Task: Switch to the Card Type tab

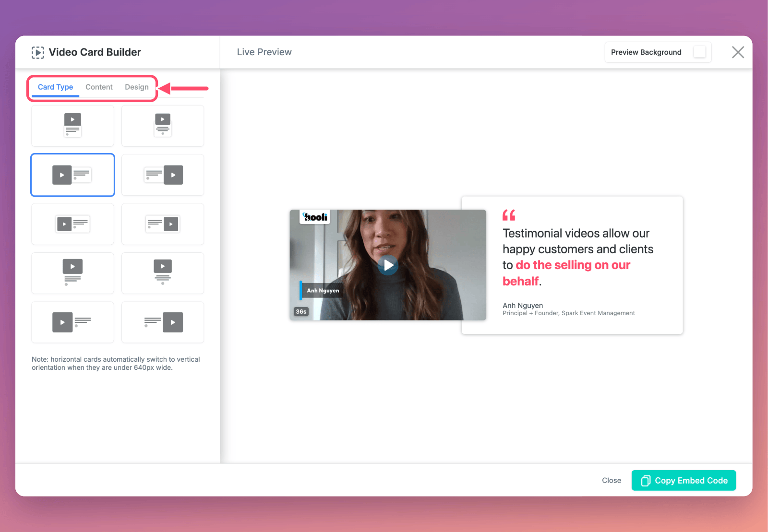Action: tap(55, 87)
